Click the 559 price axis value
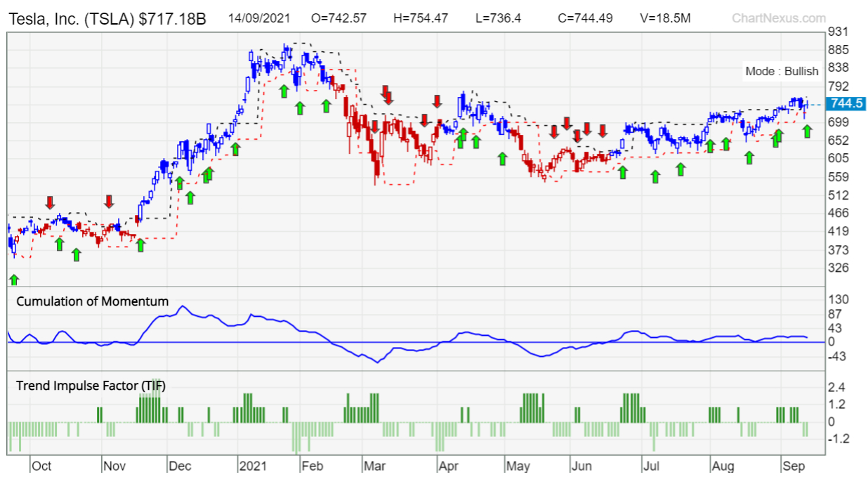 tap(840, 177)
